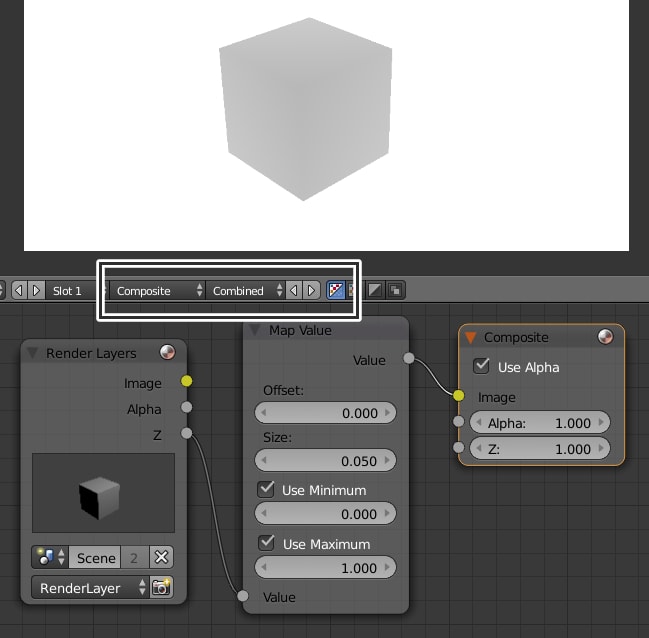This screenshot has height=638, width=649.
Task: Click the scene user count 2
Action: pyautogui.click(x=134, y=557)
